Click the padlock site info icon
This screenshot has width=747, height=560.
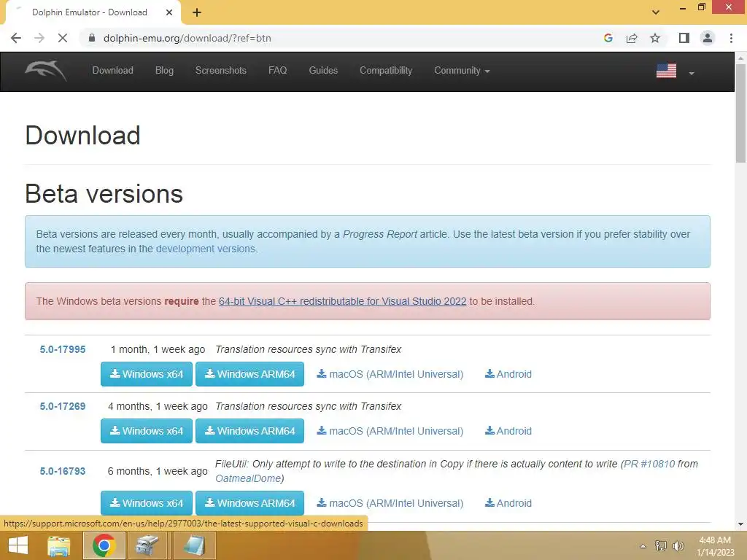pos(92,38)
